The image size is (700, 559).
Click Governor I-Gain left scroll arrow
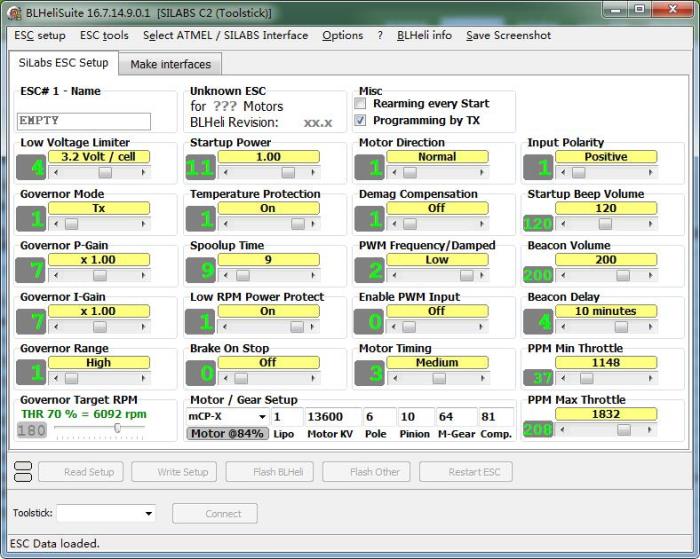coord(56,327)
